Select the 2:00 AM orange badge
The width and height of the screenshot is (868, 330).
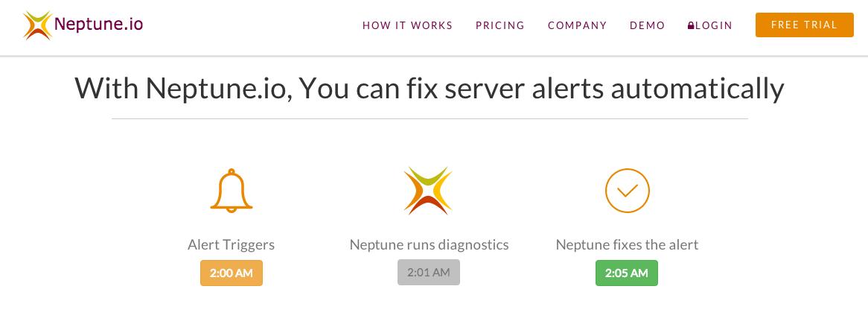pyautogui.click(x=232, y=273)
